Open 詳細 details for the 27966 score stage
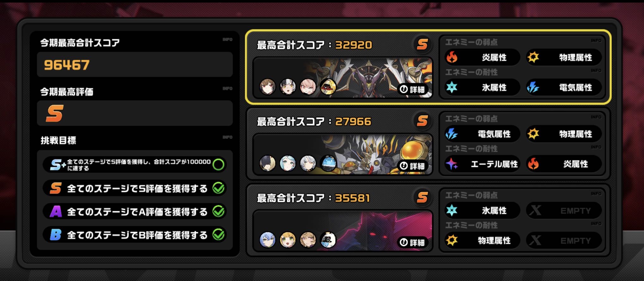The height and width of the screenshot is (281, 644). (412, 166)
